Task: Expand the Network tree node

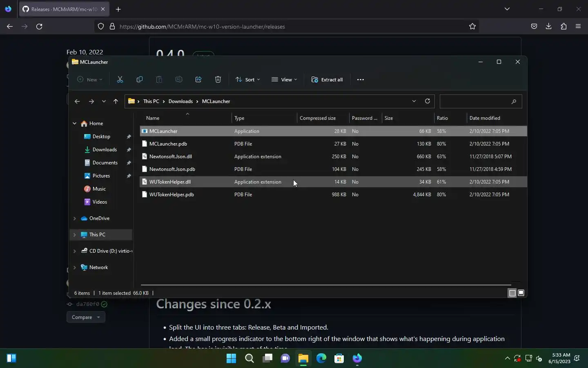Action: (75, 267)
